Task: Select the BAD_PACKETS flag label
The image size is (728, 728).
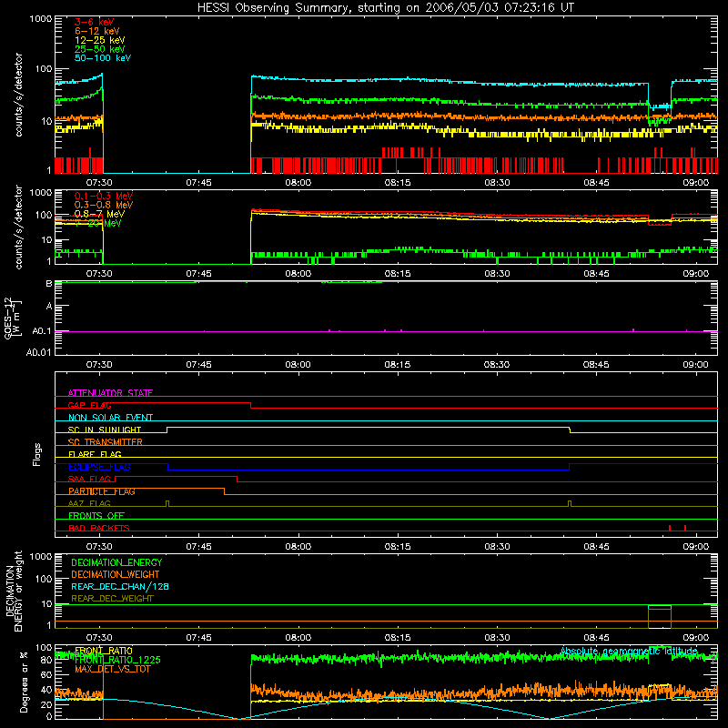Action: [x=99, y=528]
